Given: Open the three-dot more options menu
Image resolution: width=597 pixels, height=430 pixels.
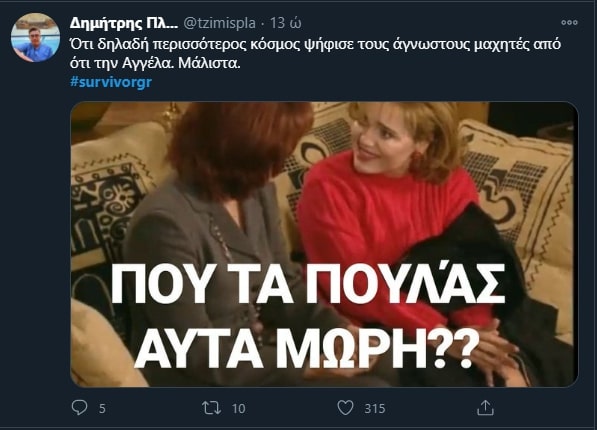Looking at the screenshot, I should 569,22.
